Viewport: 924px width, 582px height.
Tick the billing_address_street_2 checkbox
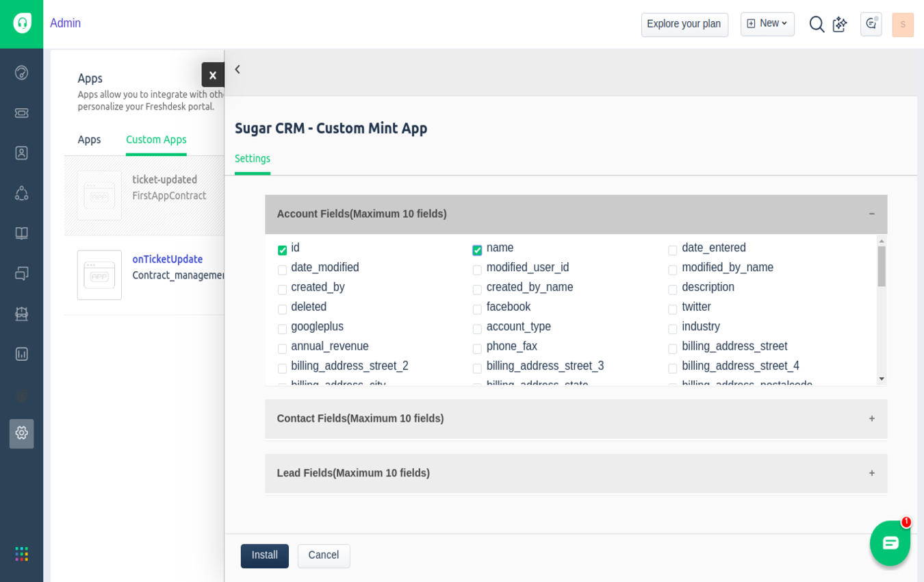tap(282, 368)
